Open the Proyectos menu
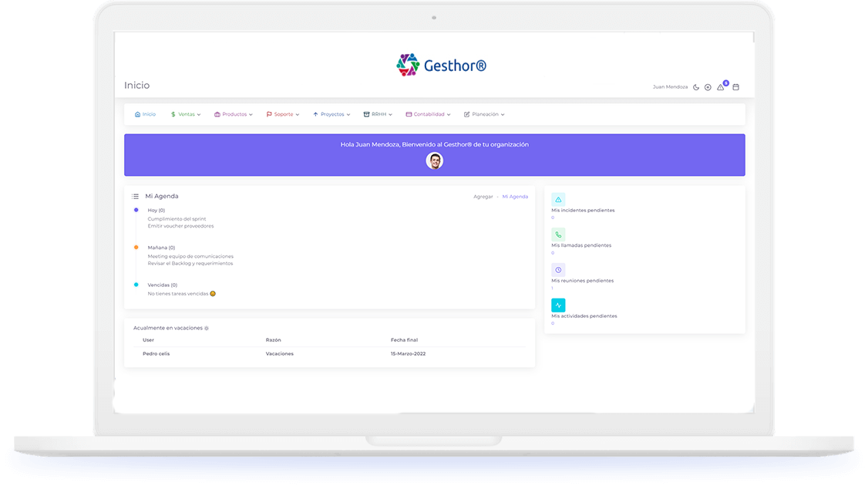The height and width of the screenshot is (486, 868). tap(331, 114)
